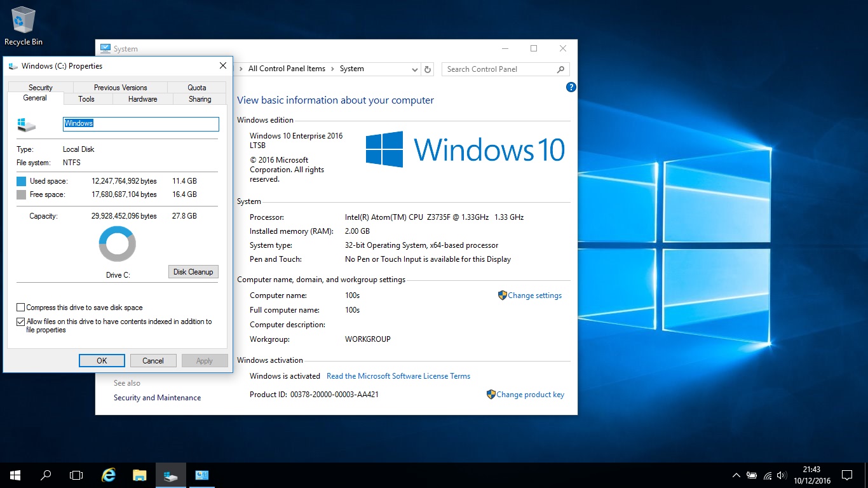The image size is (868, 488).
Task: Open the Change settings link
Action: click(534, 295)
